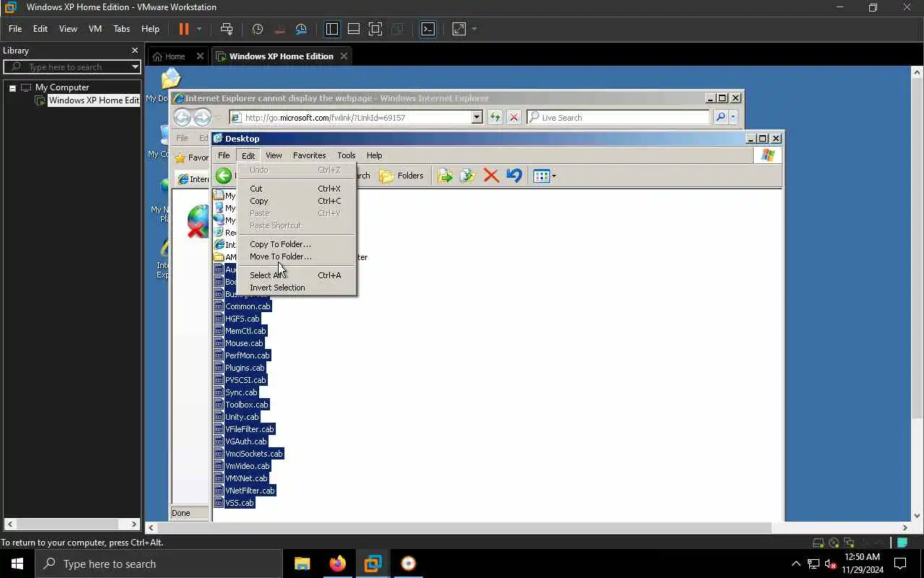Expand the stretch guest dropdown arrow

(474, 29)
